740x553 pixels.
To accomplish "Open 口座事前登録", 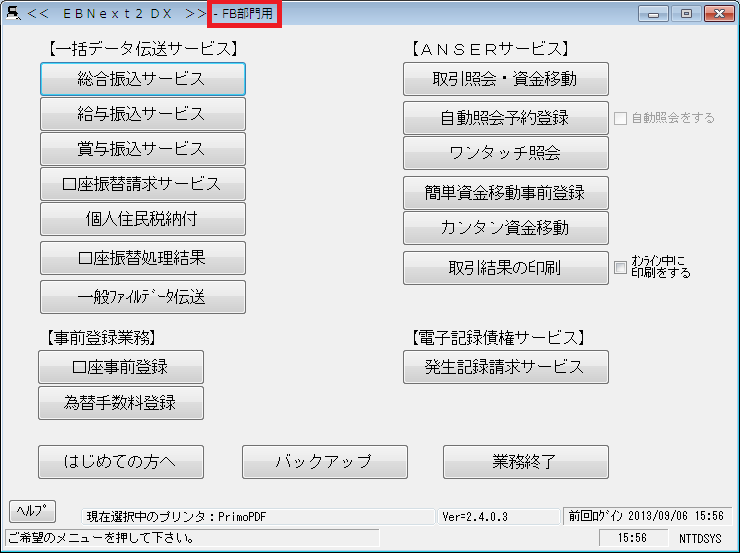I will click(x=121, y=367).
